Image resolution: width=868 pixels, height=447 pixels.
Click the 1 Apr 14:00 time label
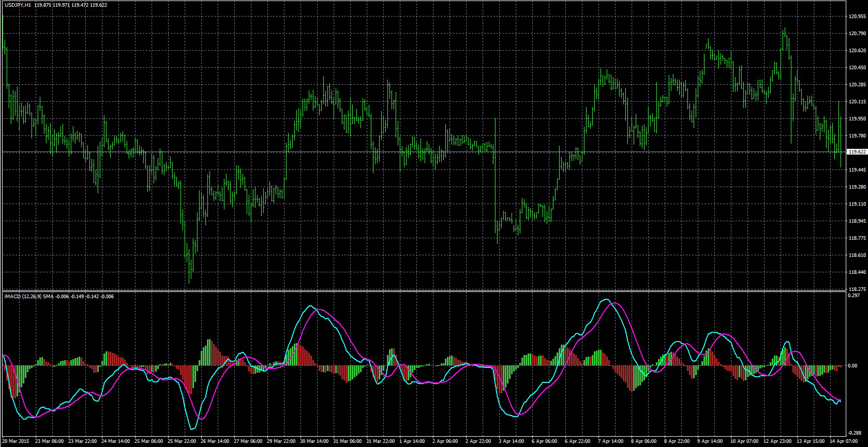[x=413, y=442]
